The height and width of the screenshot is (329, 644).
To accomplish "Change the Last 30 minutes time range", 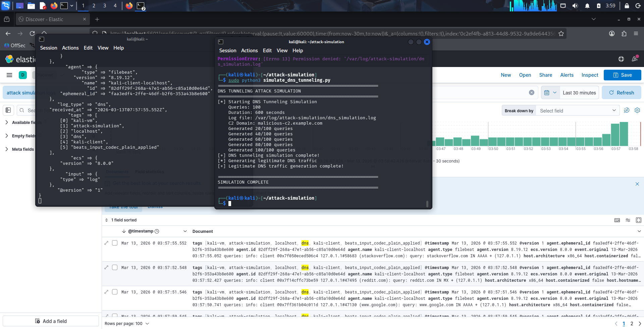I will click(x=579, y=93).
